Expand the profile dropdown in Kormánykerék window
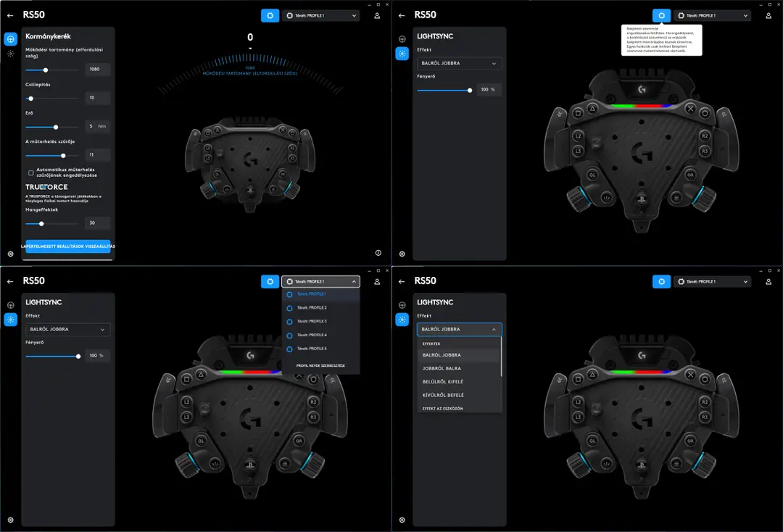Screen dimensions: 783x532 321,15
